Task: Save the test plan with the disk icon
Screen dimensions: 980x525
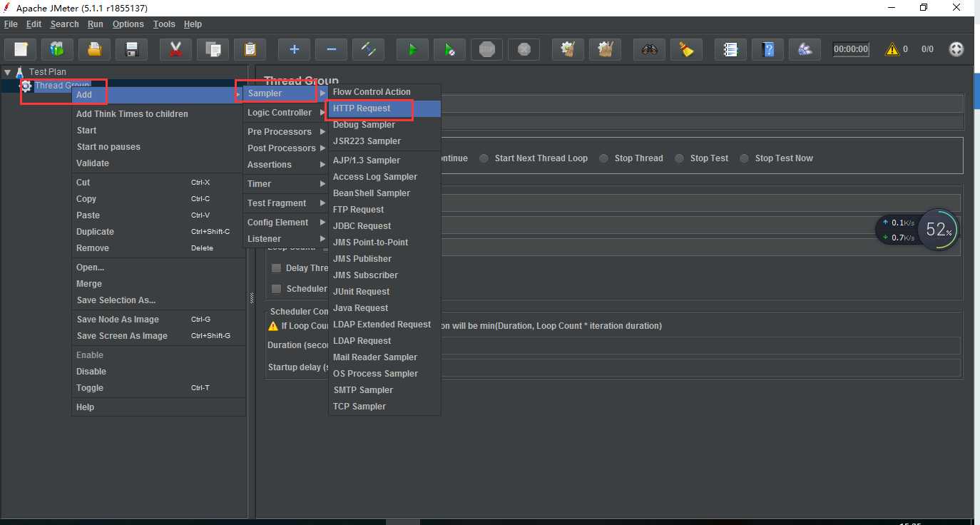Action: 131,49
